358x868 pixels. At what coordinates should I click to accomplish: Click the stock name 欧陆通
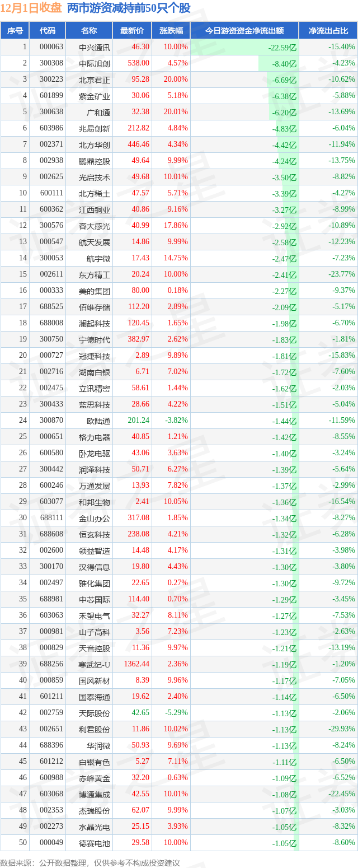coord(98,421)
